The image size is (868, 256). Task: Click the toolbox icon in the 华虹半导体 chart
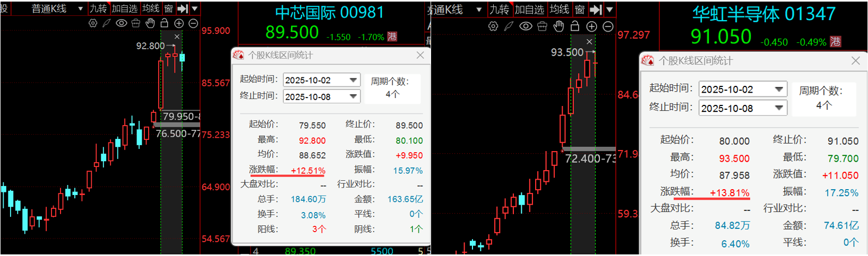(542, 27)
